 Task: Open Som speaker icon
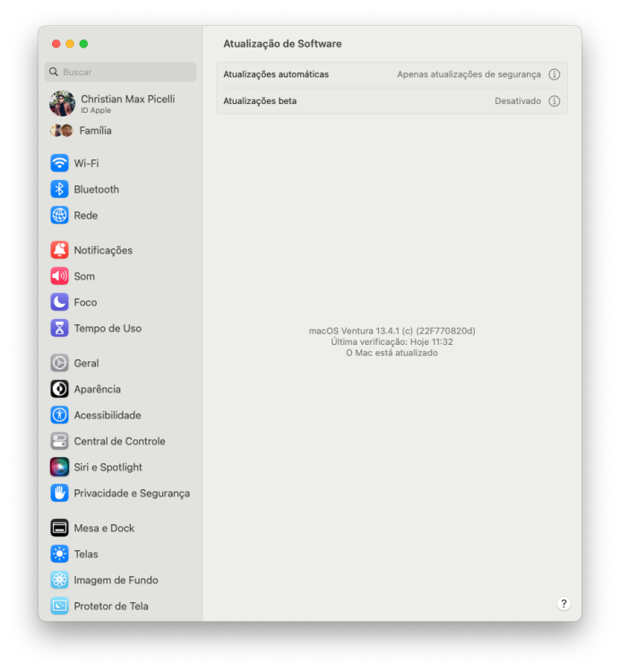(x=59, y=277)
